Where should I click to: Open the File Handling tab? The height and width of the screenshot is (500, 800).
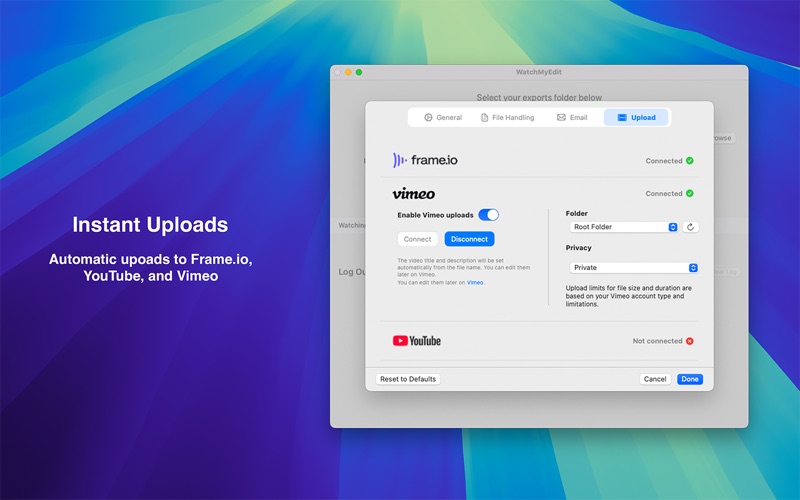pyautogui.click(x=508, y=117)
